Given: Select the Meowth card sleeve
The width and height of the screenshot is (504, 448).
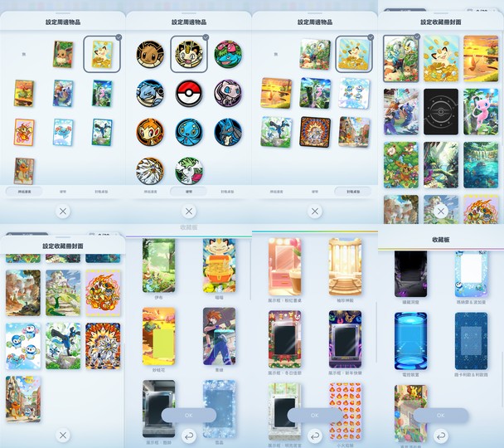Looking at the screenshot, I should click(102, 54).
